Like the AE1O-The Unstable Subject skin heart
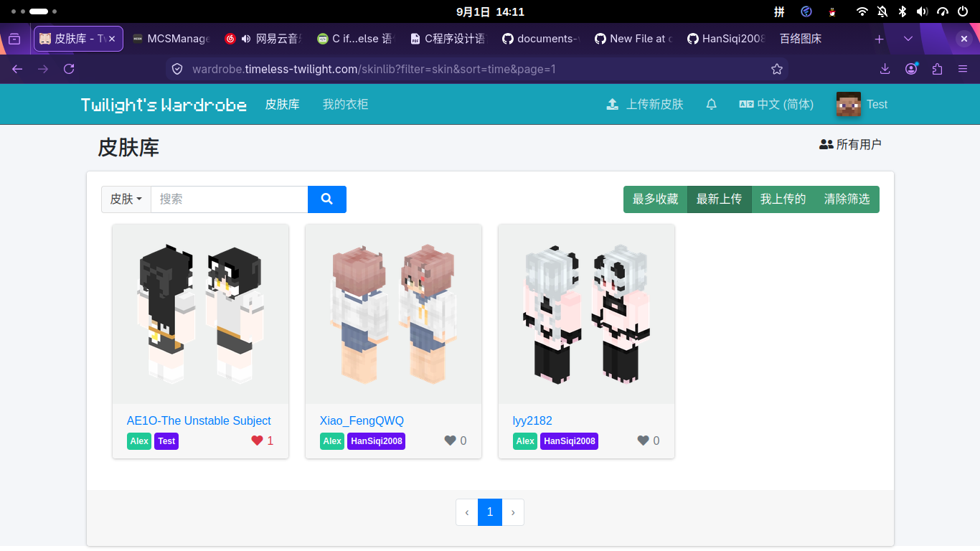Viewport: 980px width, 551px height. [x=257, y=441]
